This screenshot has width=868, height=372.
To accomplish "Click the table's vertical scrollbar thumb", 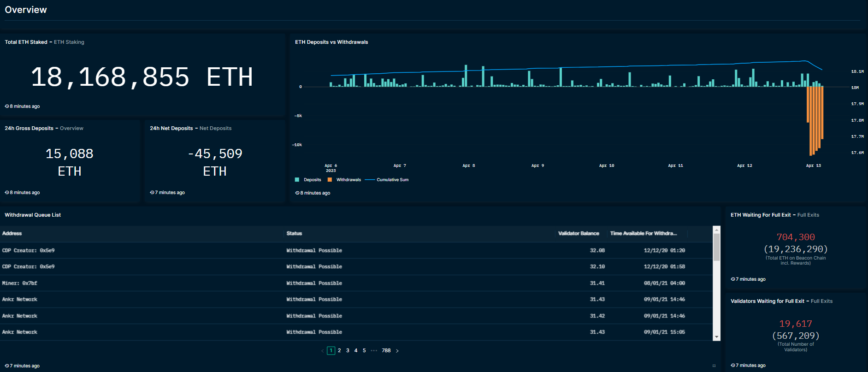I will point(716,247).
